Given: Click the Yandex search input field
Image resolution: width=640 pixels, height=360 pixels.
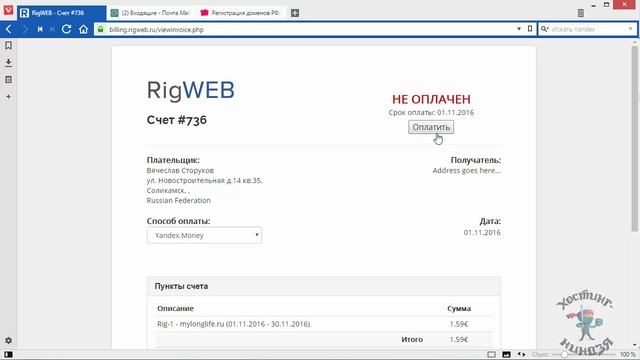Looking at the screenshot, I should [588, 29].
